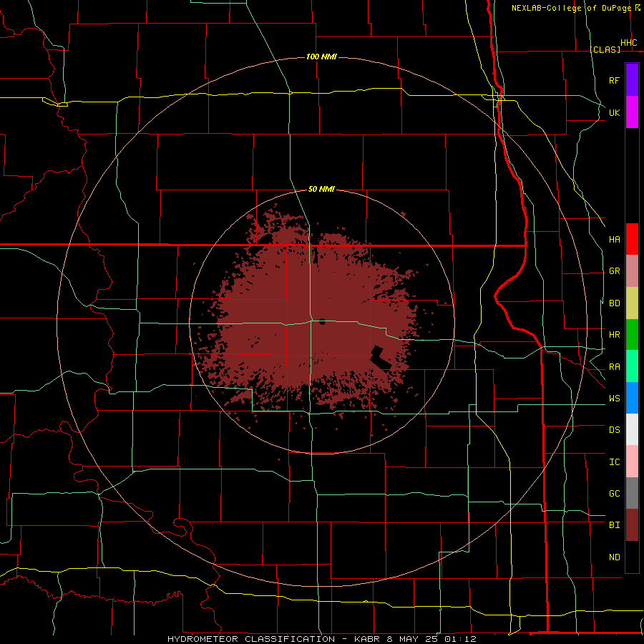The height and width of the screenshot is (644, 644).
Task: Click the L-shaped black gap in echoes
Action: click(381, 358)
